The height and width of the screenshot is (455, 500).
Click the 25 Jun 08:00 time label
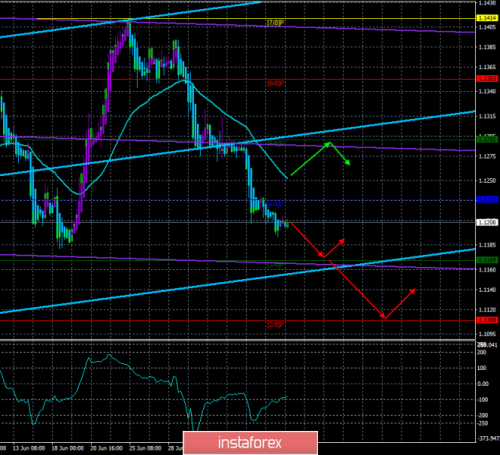tap(145, 448)
